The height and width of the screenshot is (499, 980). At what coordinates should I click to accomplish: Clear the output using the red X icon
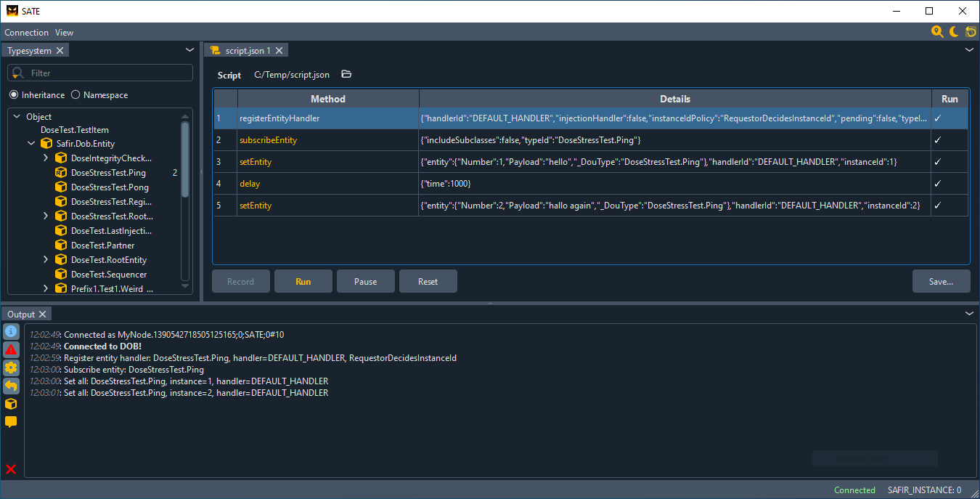click(10, 469)
